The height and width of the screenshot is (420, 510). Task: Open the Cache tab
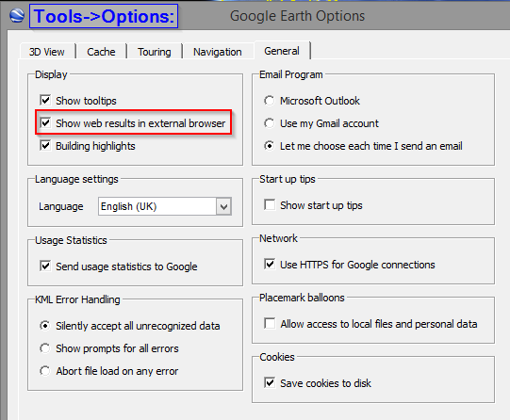101,52
